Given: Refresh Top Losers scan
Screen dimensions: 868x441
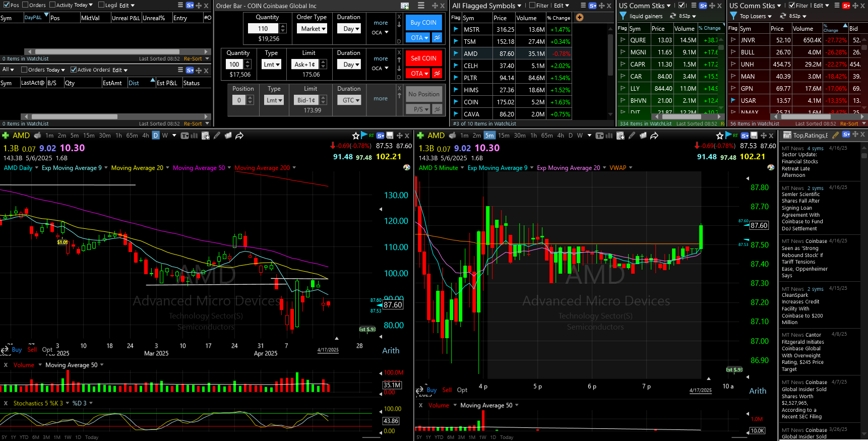Looking at the screenshot, I should [783, 16].
